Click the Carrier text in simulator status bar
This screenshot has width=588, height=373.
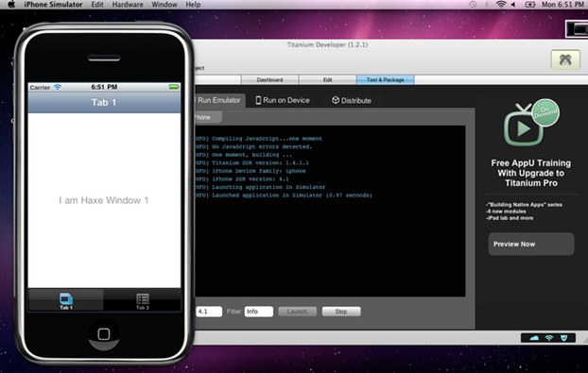tap(40, 87)
